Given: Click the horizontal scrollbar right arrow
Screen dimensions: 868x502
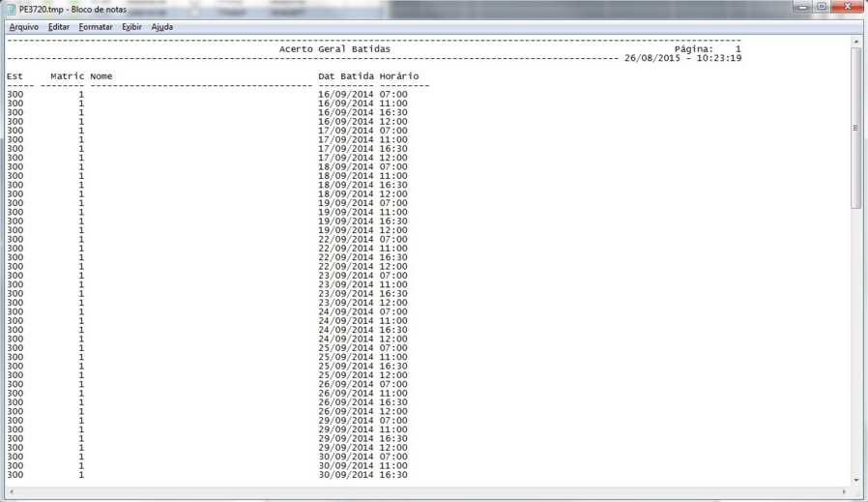Looking at the screenshot, I should [x=844, y=492].
